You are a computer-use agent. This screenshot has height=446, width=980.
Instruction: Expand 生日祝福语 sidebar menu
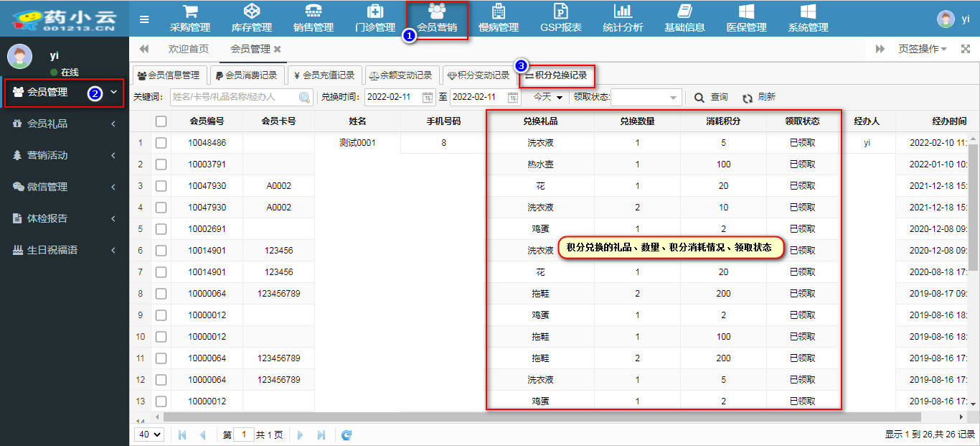click(x=65, y=250)
